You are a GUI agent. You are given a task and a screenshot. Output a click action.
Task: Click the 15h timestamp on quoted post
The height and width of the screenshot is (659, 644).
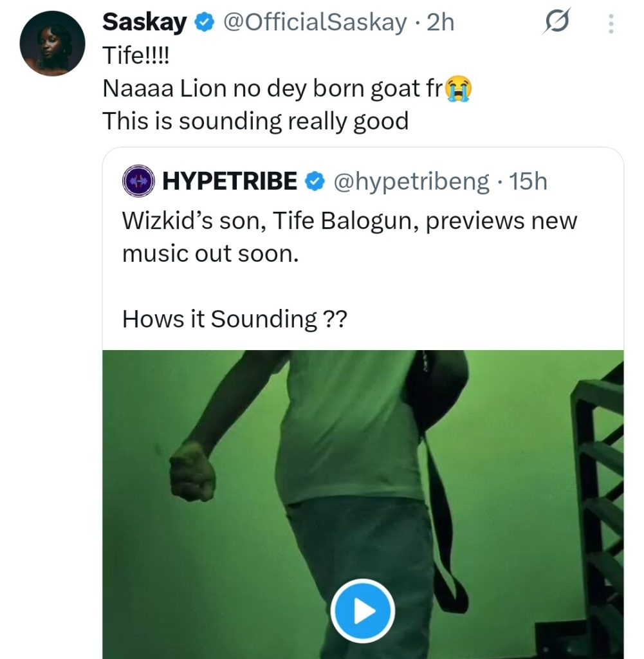click(528, 182)
